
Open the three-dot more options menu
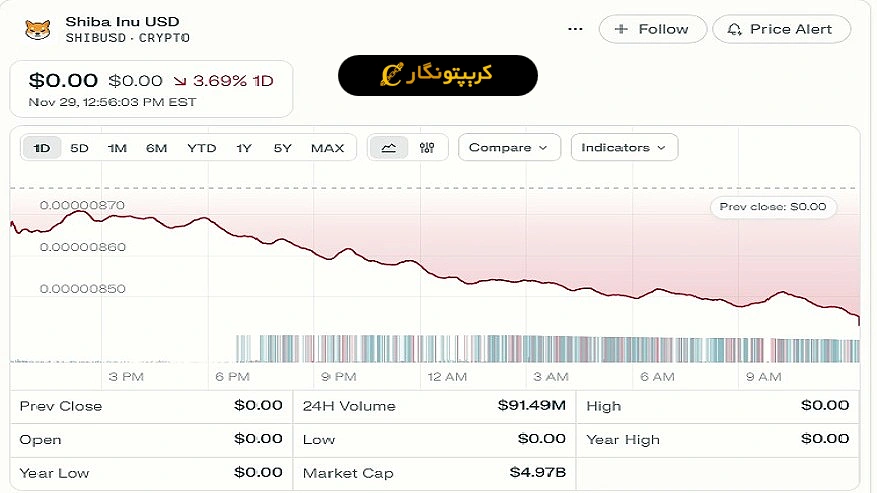[575, 29]
